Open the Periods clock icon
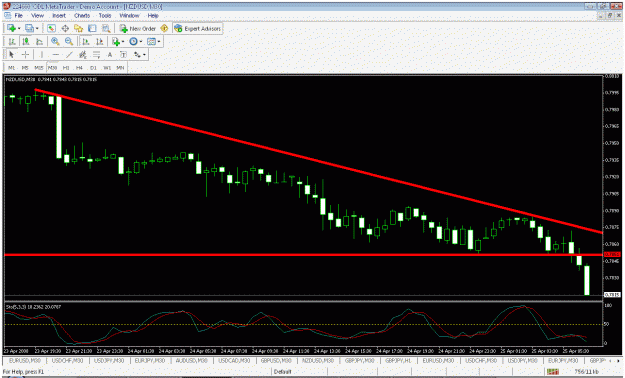The height and width of the screenshot is (378, 625). (x=134, y=41)
